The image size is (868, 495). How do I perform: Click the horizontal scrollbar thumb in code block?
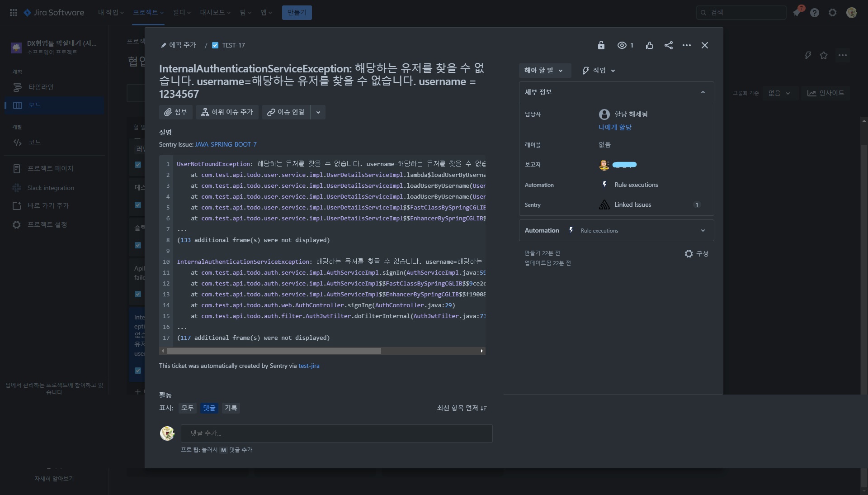[274, 351]
